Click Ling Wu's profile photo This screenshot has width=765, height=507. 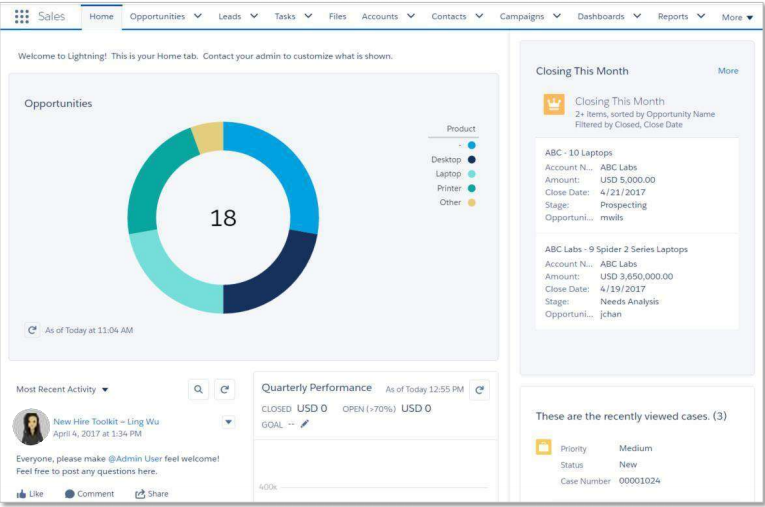[30, 427]
